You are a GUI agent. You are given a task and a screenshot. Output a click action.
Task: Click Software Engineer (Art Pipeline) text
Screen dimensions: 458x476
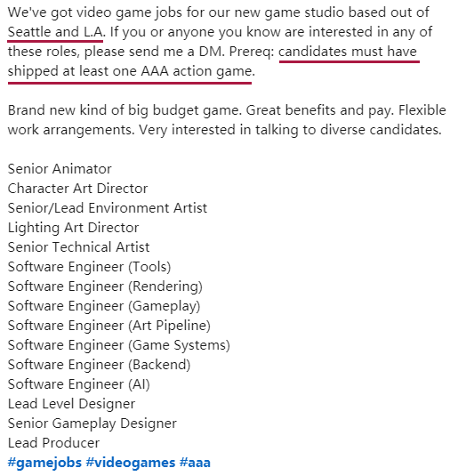(x=109, y=326)
